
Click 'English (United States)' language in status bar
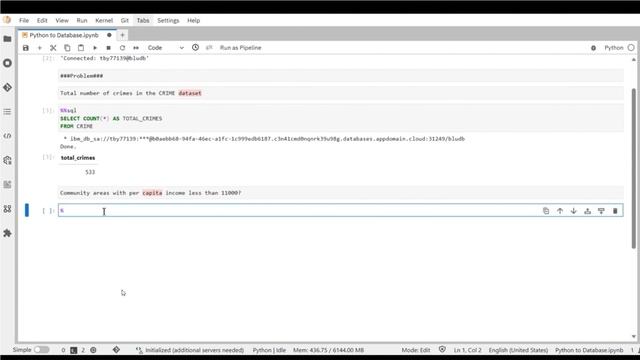tap(518, 350)
